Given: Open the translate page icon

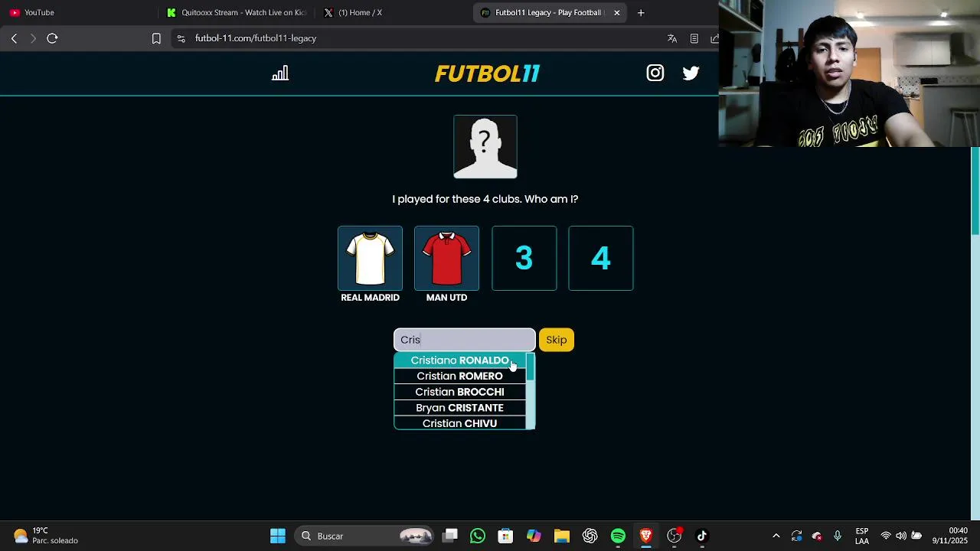Looking at the screenshot, I should 672,38.
